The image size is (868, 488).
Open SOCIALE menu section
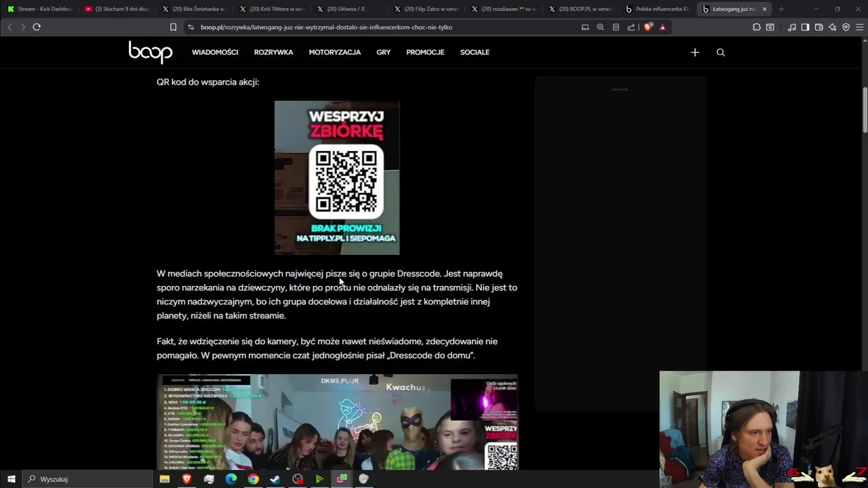(x=475, y=52)
